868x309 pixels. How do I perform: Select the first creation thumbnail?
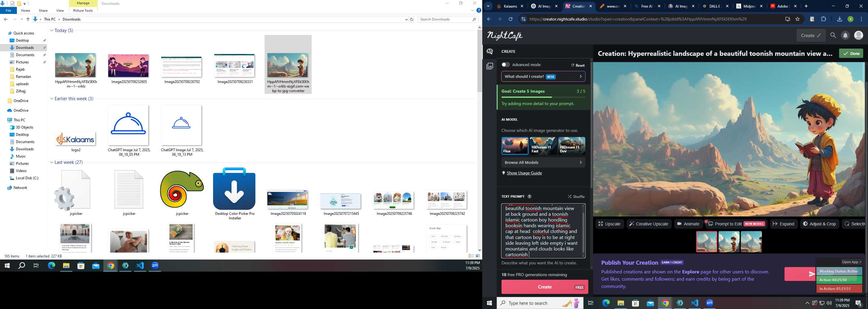tap(706, 241)
